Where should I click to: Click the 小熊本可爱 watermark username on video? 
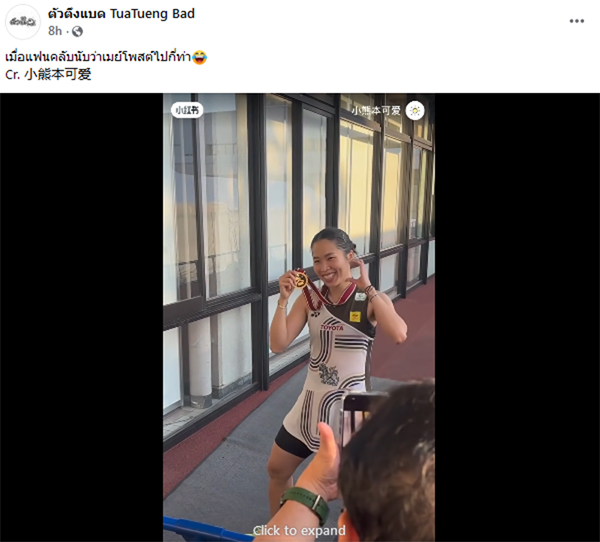click(x=377, y=111)
